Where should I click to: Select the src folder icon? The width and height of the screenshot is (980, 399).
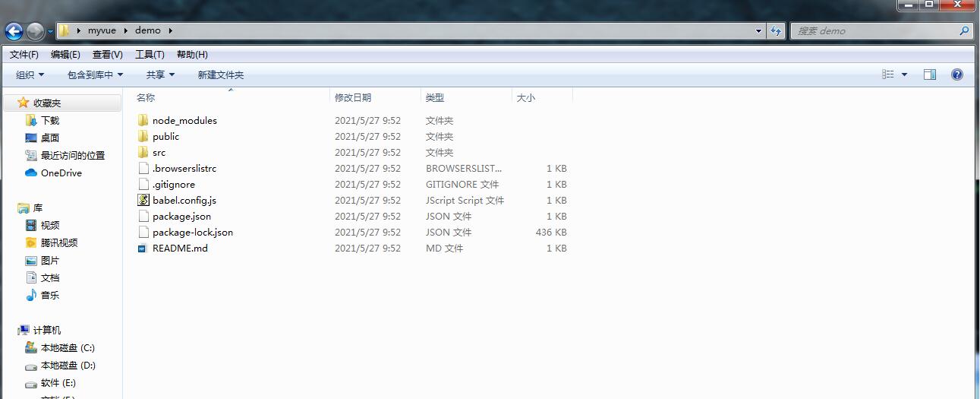[143, 152]
